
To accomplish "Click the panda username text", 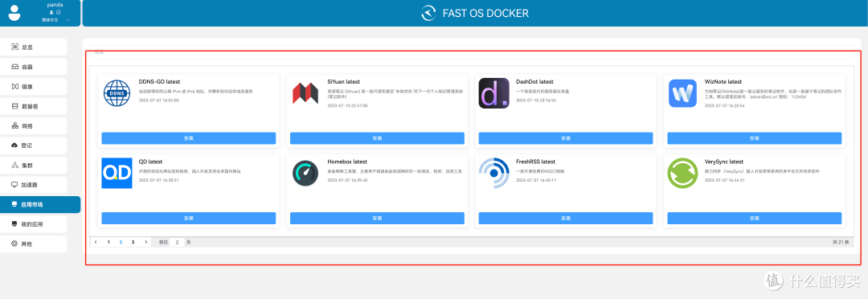I will point(55,5).
